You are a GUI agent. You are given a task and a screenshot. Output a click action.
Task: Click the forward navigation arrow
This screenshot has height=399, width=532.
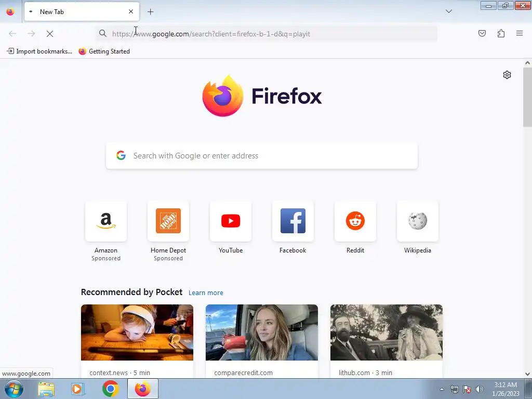31,34
